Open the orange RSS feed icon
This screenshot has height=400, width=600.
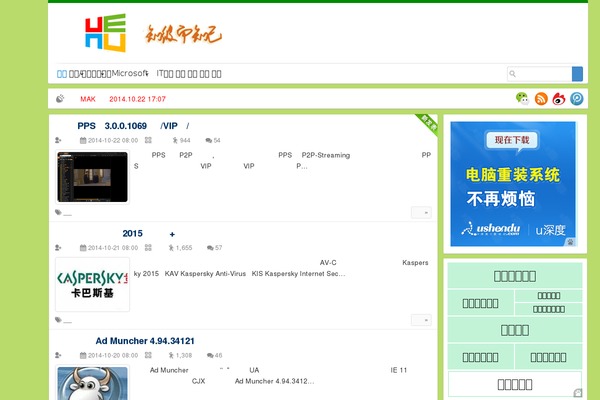pyautogui.click(x=541, y=99)
